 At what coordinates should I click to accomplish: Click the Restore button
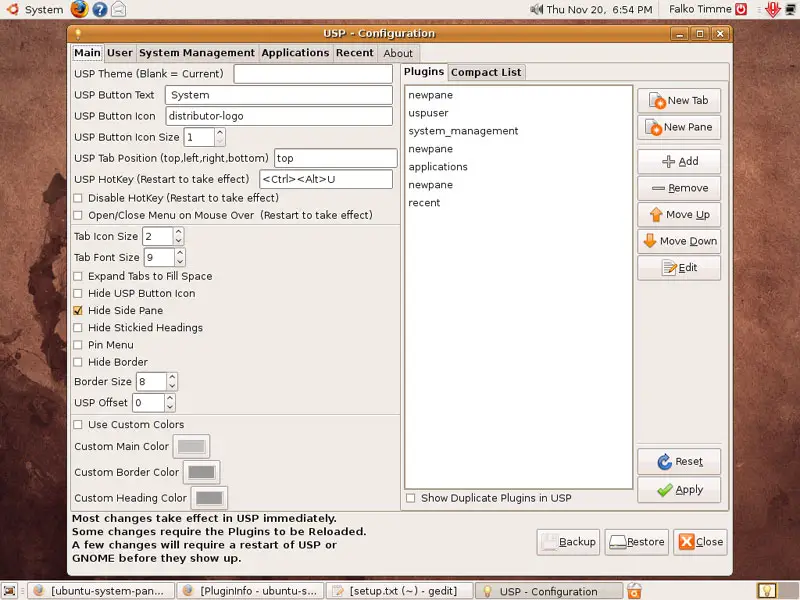tap(637, 542)
